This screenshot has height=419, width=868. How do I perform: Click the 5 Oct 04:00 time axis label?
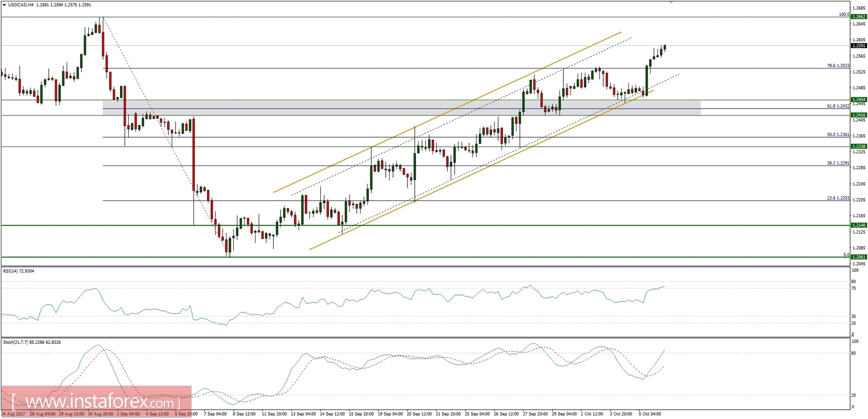coord(650,414)
